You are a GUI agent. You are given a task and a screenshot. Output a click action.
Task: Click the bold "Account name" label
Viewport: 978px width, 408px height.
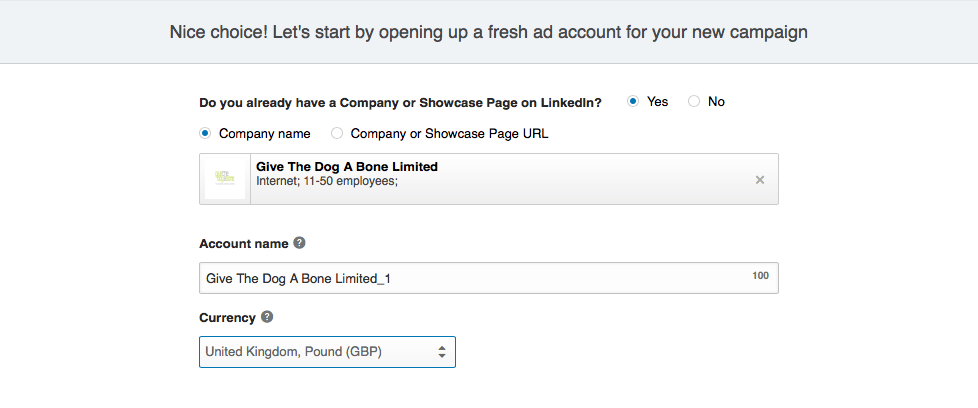pyautogui.click(x=244, y=243)
